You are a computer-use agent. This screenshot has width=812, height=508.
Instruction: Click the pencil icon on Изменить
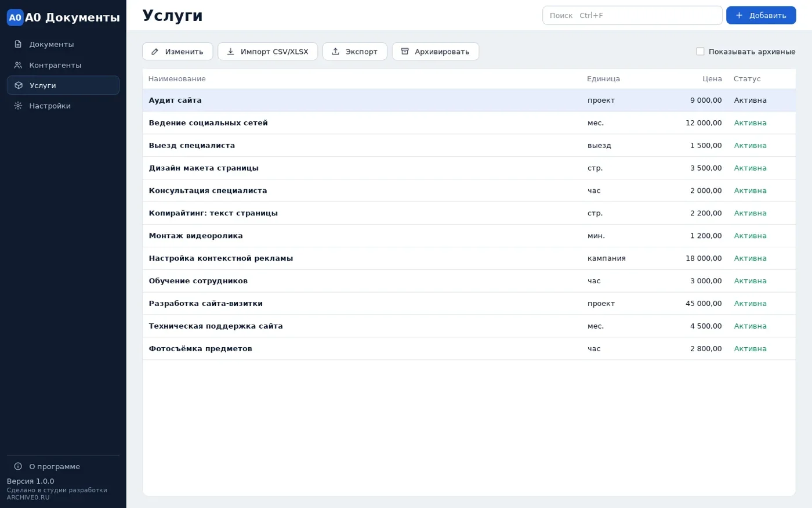click(155, 52)
